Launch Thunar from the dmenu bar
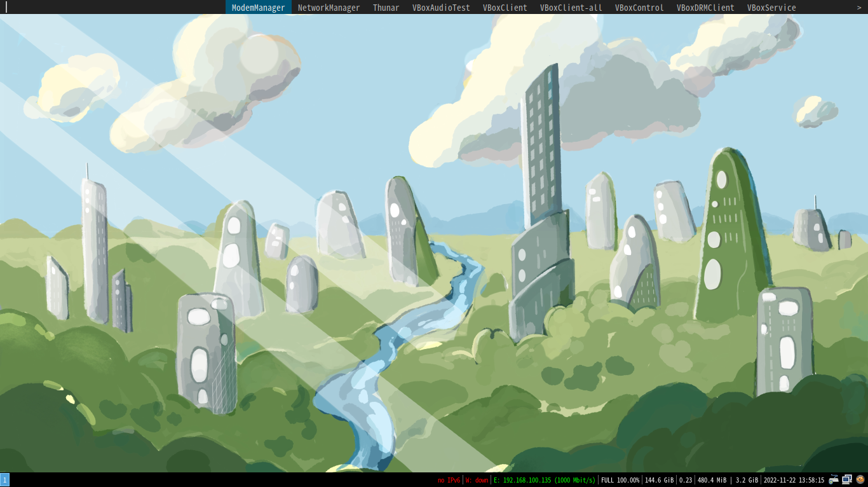Viewport: 868px width, 487px height. 386,8
